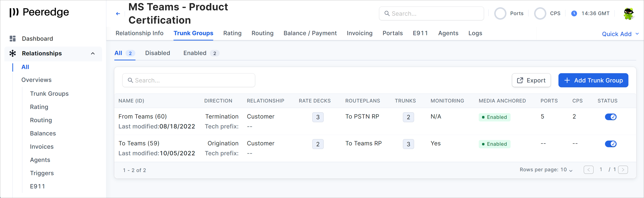Click the Peeredge logo

coord(39,12)
